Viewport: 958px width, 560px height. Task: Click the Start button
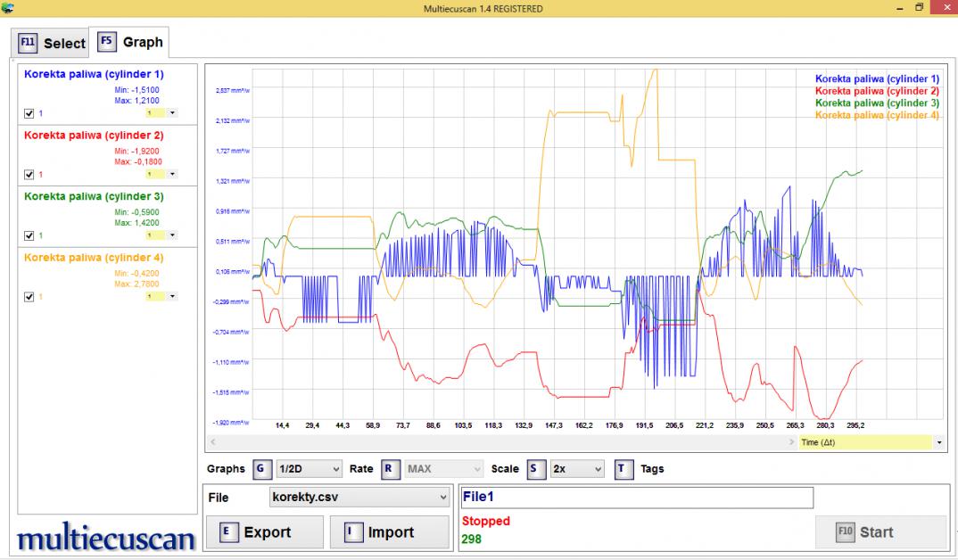[880, 531]
